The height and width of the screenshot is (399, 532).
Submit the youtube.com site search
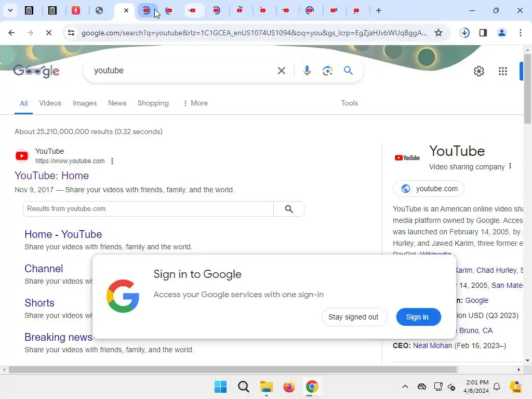point(289,209)
